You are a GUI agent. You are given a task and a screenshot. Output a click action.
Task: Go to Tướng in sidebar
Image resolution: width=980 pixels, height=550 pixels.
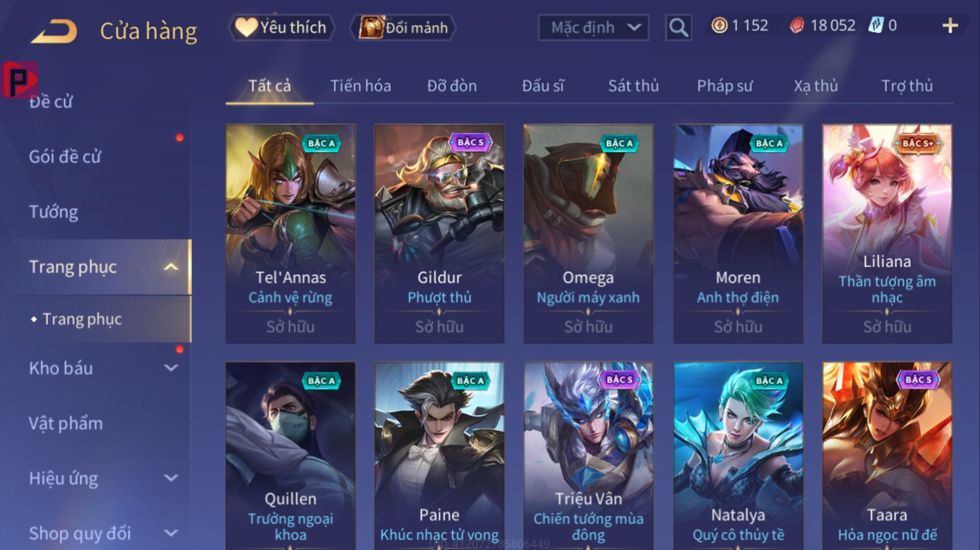pos(53,212)
